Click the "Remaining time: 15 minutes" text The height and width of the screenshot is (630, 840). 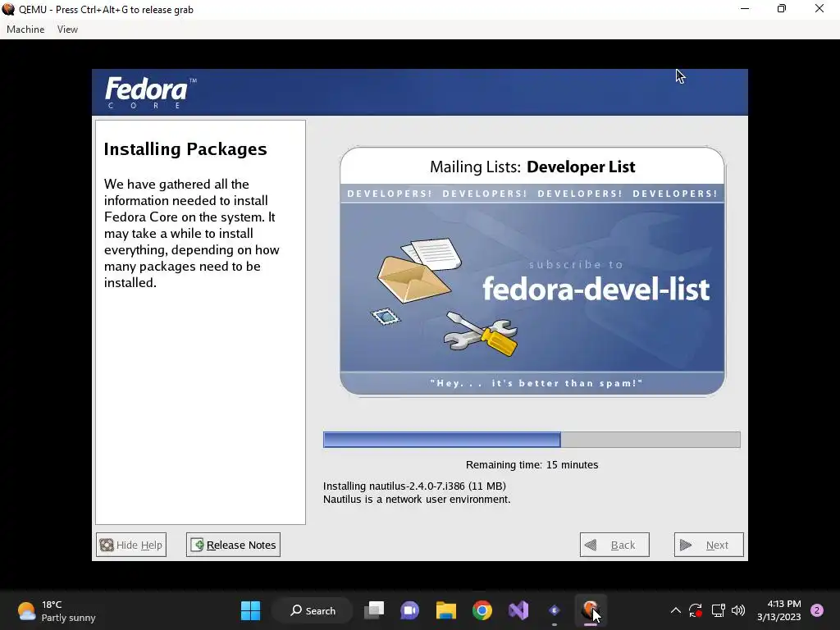tap(532, 465)
